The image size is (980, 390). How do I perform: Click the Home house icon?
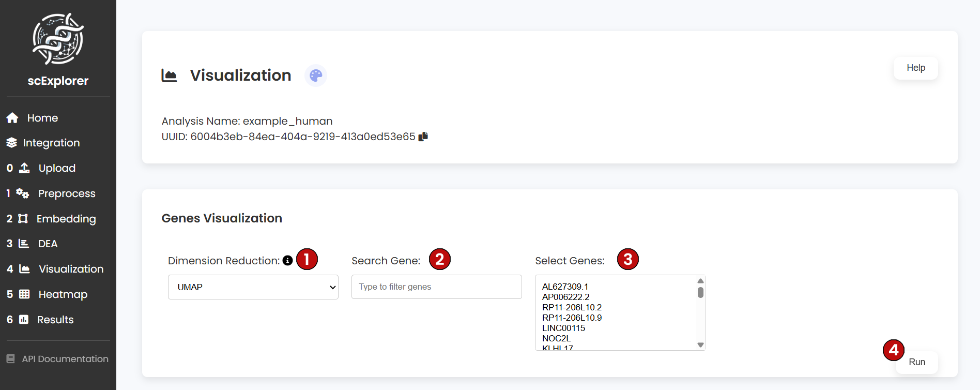pyautogui.click(x=12, y=118)
